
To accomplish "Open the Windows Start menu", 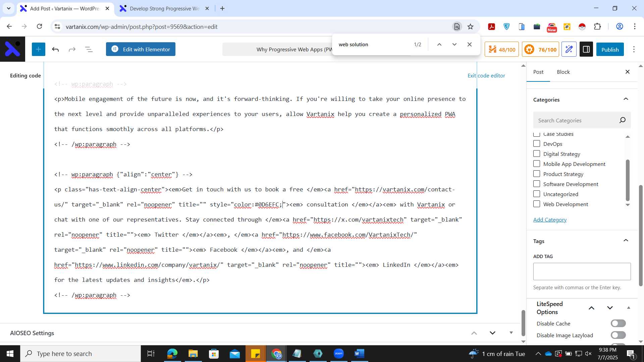I will pyautogui.click(x=10, y=354).
